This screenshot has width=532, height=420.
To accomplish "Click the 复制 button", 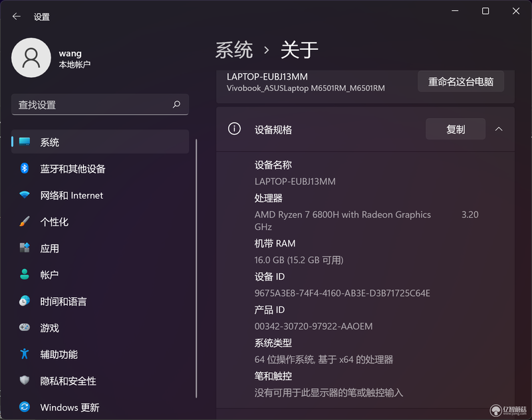I will pyautogui.click(x=456, y=129).
